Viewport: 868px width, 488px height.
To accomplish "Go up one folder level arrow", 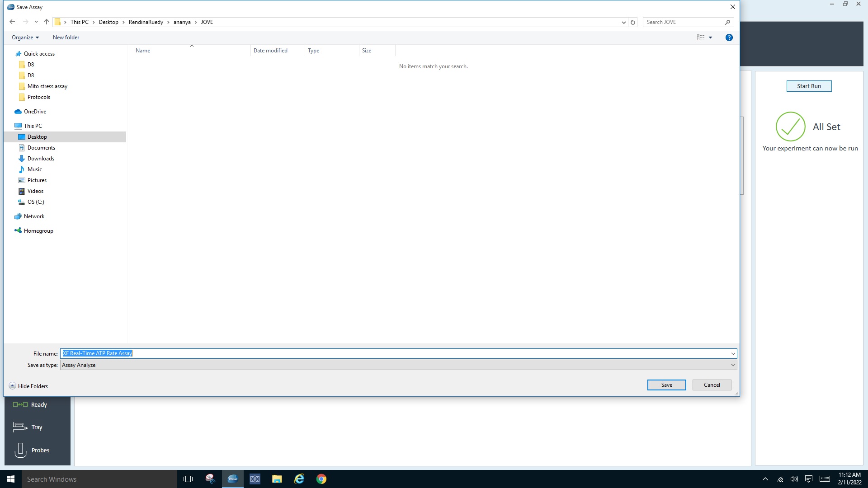I will (x=47, y=22).
